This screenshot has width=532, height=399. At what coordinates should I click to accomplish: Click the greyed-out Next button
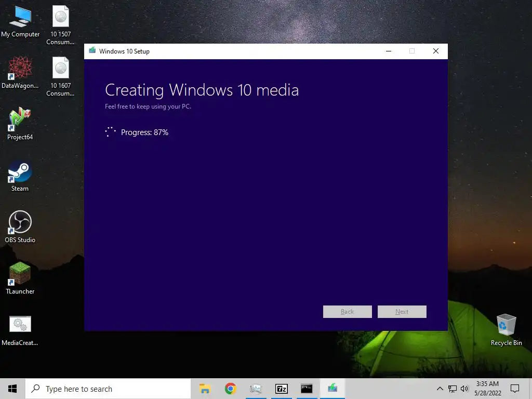(402, 312)
